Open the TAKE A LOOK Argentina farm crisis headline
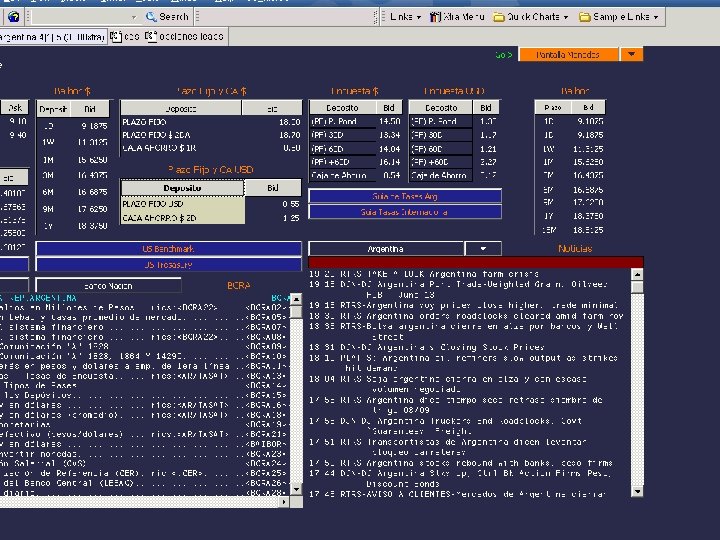This screenshot has height=540, width=720. pos(424,274)
